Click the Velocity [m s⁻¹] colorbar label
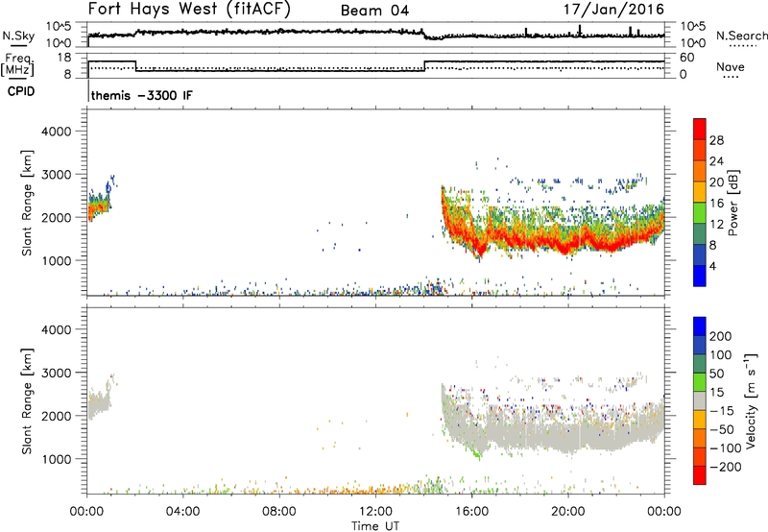The image size is (768, 532). pyautogui.click(x=751, y=400)
